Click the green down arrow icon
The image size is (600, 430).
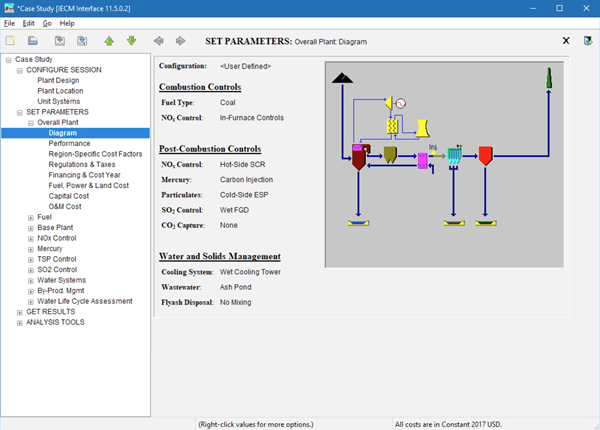[131, 41]
